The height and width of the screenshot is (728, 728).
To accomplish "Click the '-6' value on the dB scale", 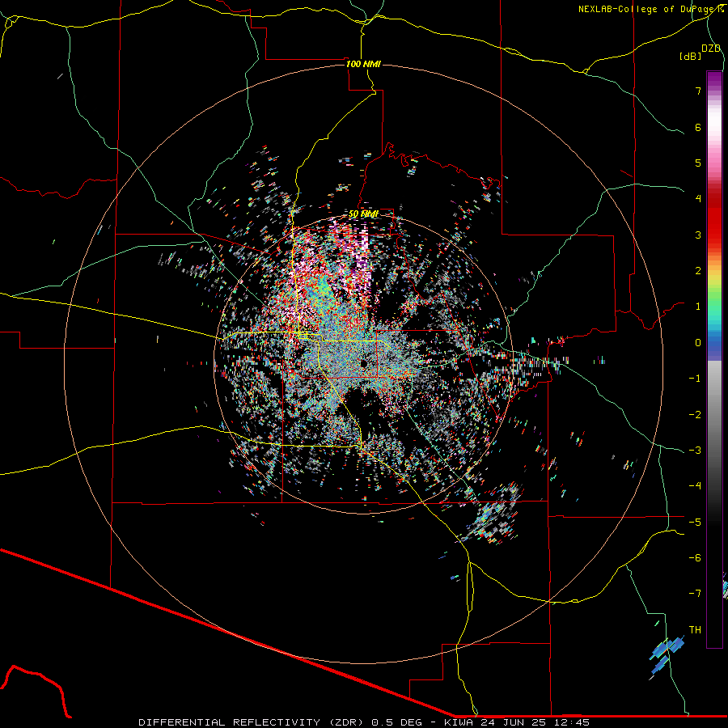I will tap(695, 558).
